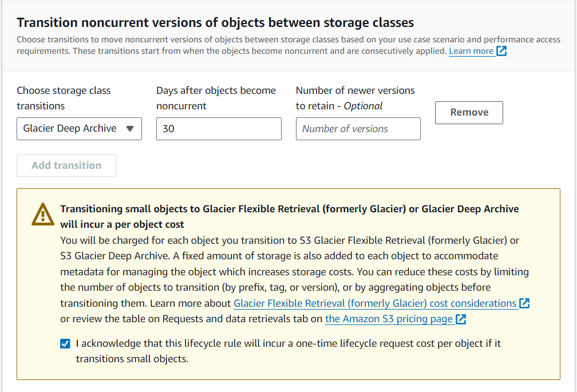Uncheck the lifecycle cost acknowledgement checkbox

pyautogui.click(x=65, y=344)
